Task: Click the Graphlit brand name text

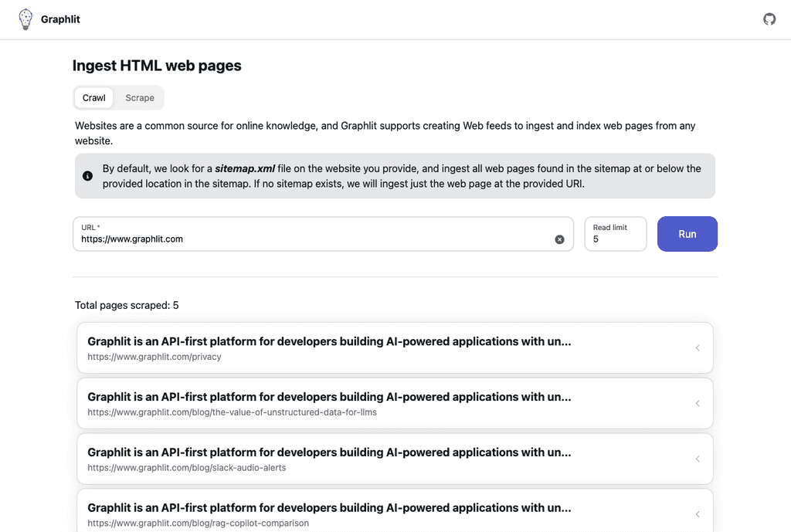Action: click(x=60, y=19)
